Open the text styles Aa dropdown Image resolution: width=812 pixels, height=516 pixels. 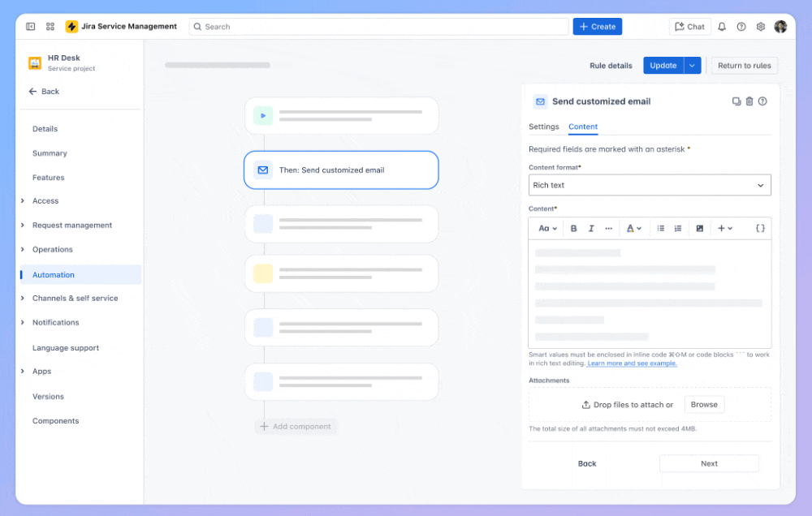pyautogui.click(x=547, y=228)
